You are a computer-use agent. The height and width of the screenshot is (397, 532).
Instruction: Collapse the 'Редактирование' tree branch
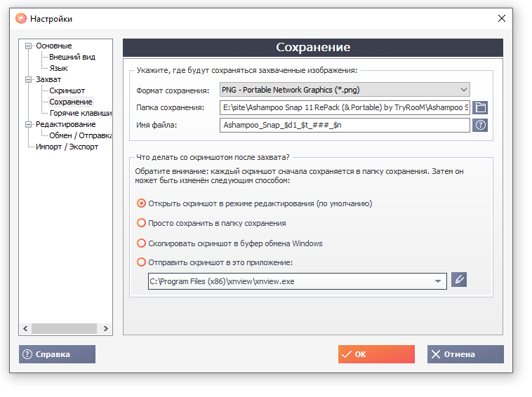29,125
